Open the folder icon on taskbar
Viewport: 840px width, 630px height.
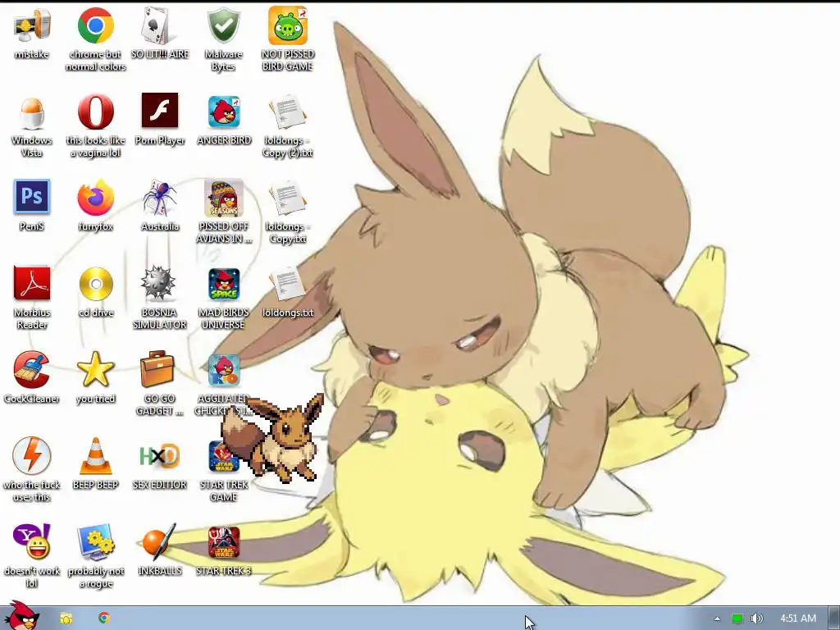coord(66,619)
